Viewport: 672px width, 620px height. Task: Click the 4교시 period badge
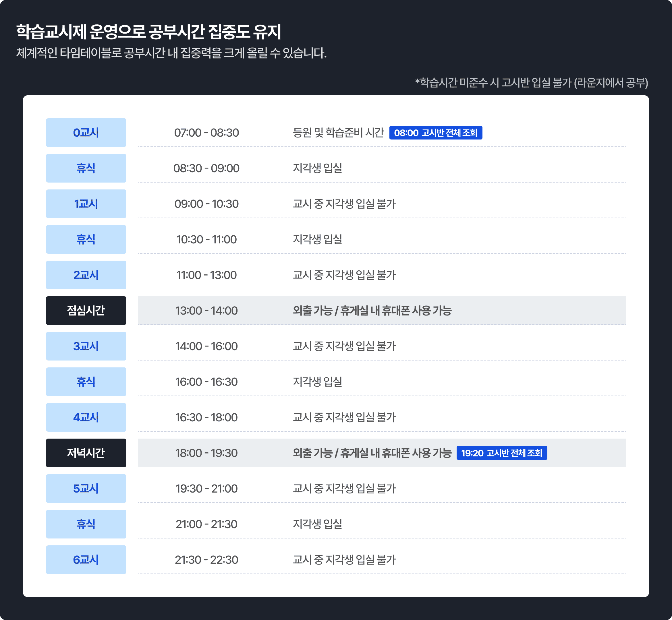coord(86,417)
